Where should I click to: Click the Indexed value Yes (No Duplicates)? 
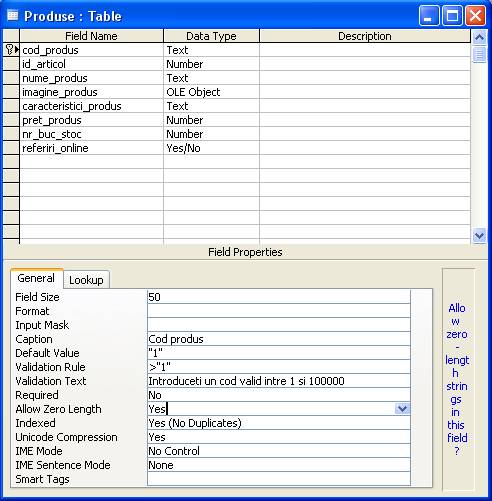[x=279, y=423]
